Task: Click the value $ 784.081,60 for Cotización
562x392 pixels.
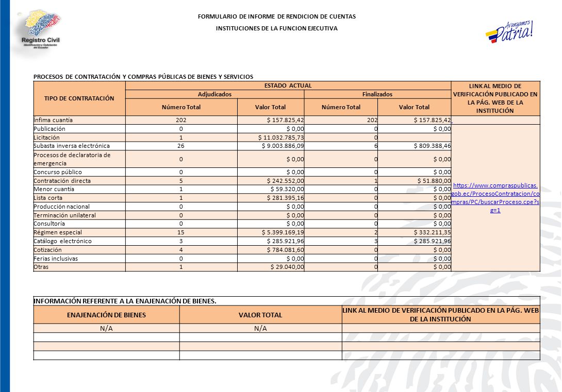Action: click(285, 250)
